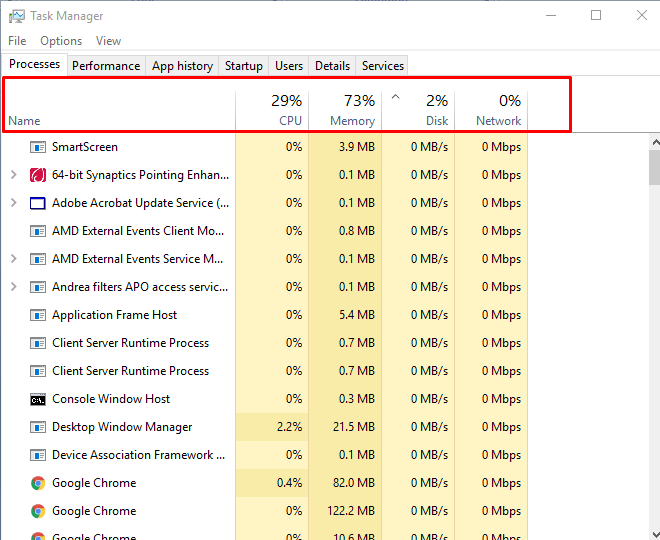This screenshot has height=540, width=660.
Task: Click the Application Frame Host icon
Action: [x=38, y=315]
